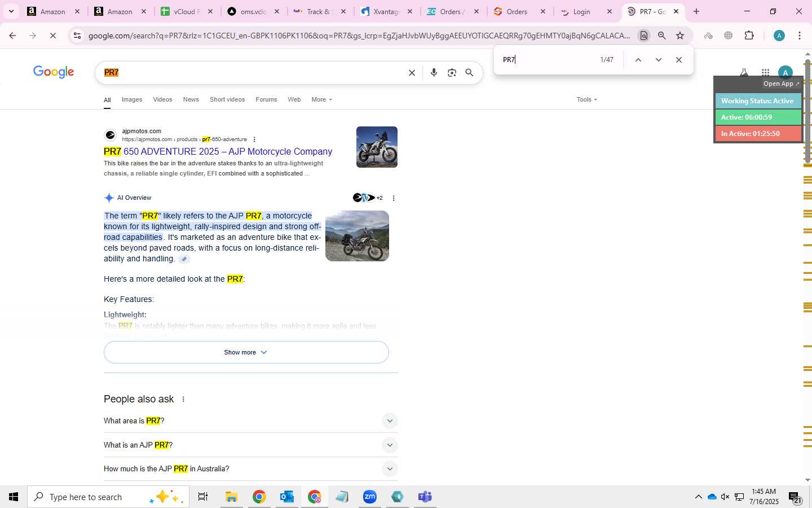812x508 pixels.
Task: Open Outlook from taskbar
Action: tap(287, 497)
